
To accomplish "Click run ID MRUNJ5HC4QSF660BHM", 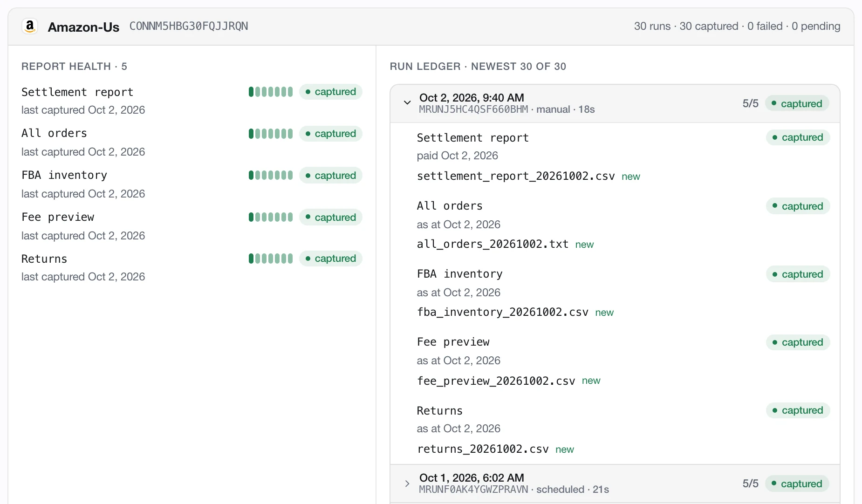I will click(473, 109).
